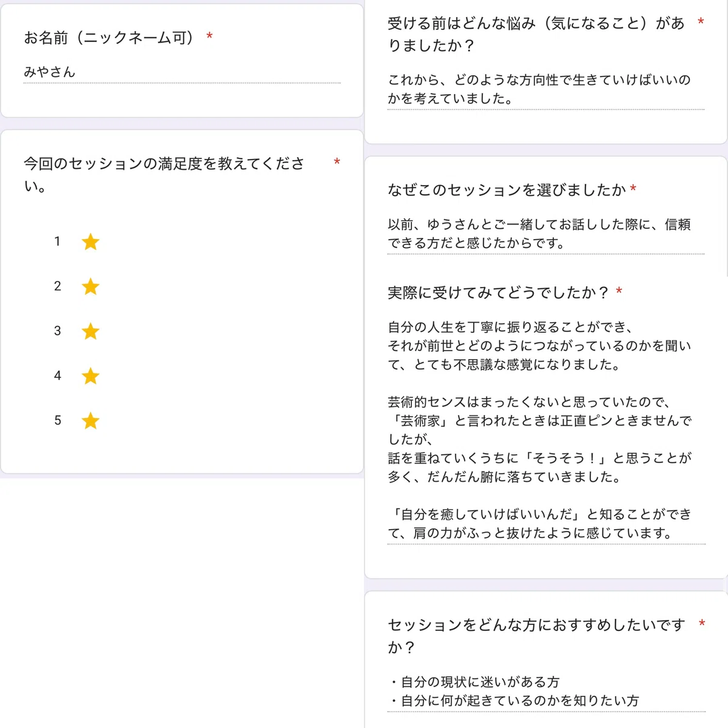Click the number 1 rating label

click(x=58, y=241)
